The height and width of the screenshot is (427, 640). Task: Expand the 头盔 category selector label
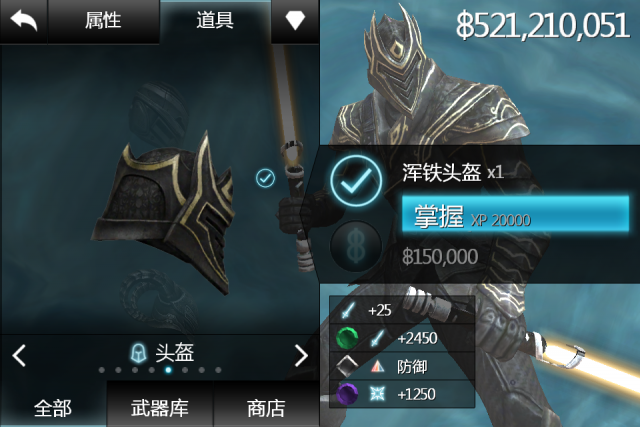(175, 352)
